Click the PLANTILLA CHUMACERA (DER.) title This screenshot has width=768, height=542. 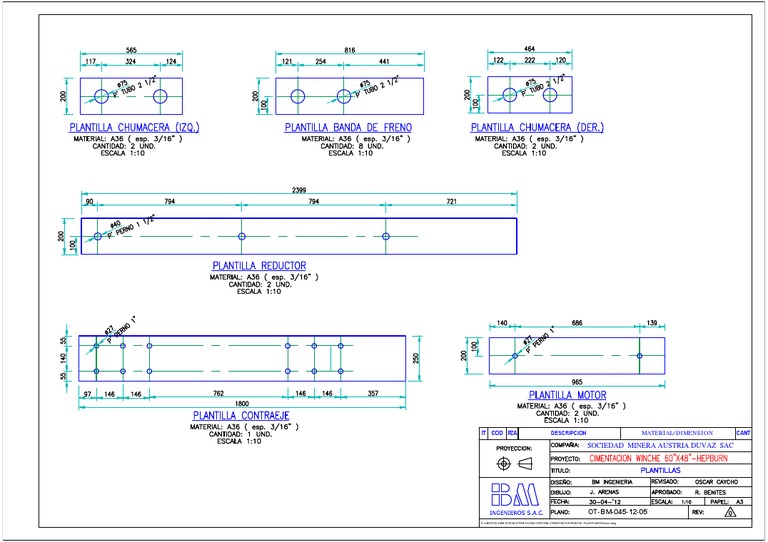pyautogui.click(x=537, y=127)
